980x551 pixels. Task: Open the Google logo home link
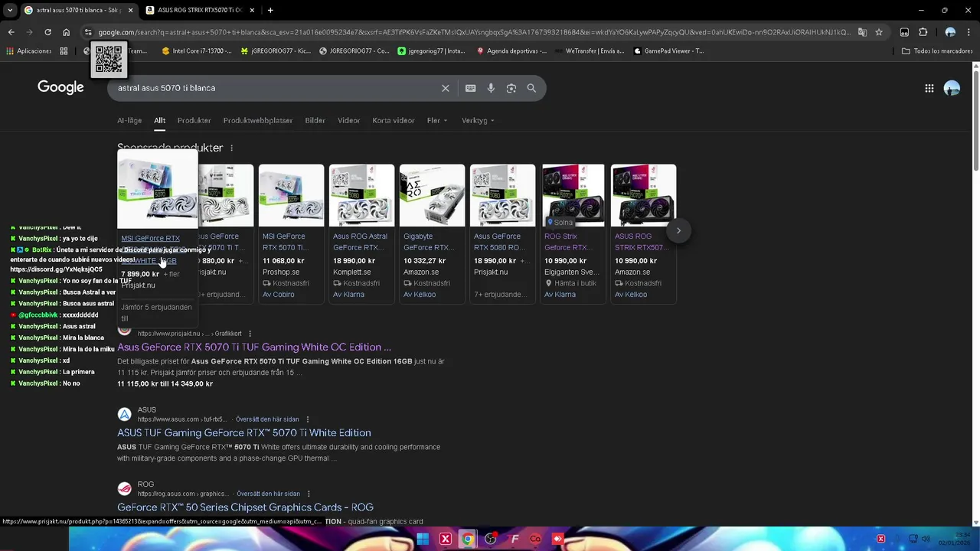pyautogui.click(x=60, y=87)
